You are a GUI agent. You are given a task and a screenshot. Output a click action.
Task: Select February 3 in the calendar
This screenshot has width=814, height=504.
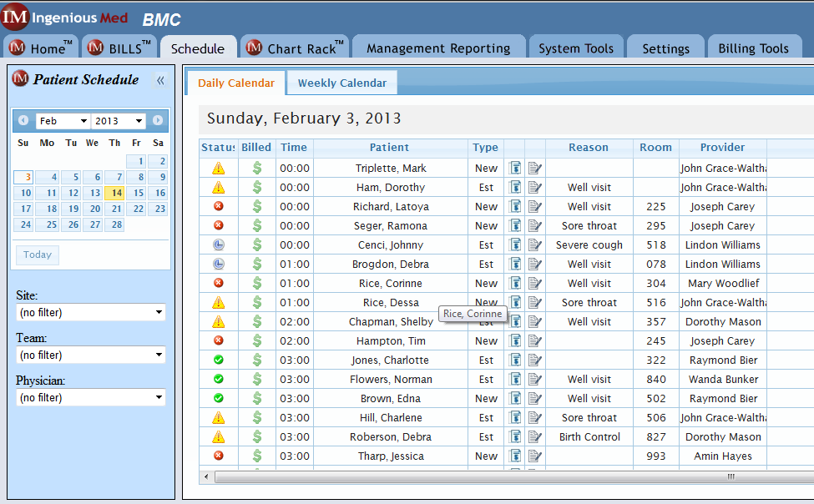point(23,177)
